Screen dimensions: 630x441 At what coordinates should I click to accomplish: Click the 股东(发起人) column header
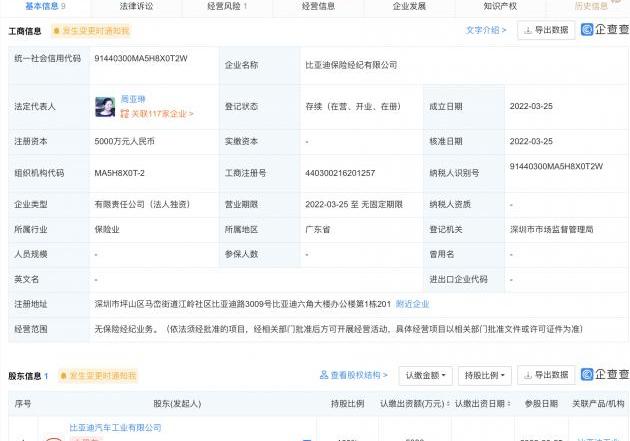tap(177, 404)
